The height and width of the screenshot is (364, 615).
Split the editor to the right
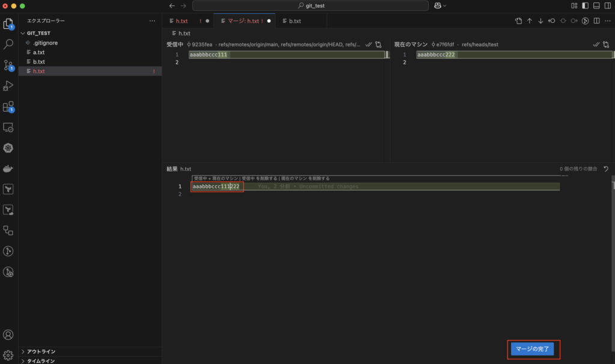[x=596, y=21]
